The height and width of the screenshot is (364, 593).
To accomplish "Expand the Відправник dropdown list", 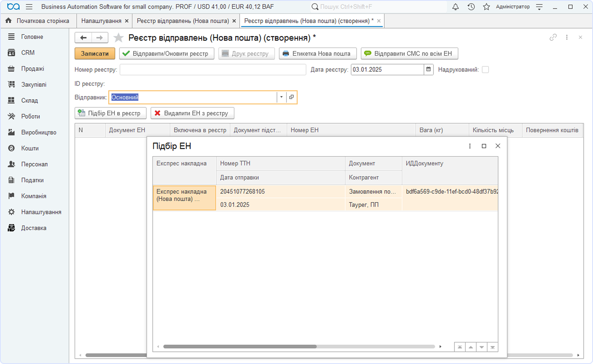I will 281,97.
